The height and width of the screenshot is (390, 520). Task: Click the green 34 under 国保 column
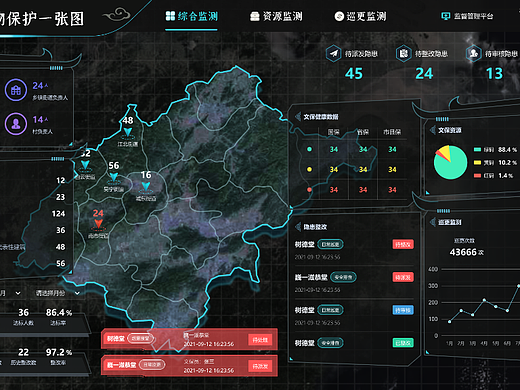point(334,149)
